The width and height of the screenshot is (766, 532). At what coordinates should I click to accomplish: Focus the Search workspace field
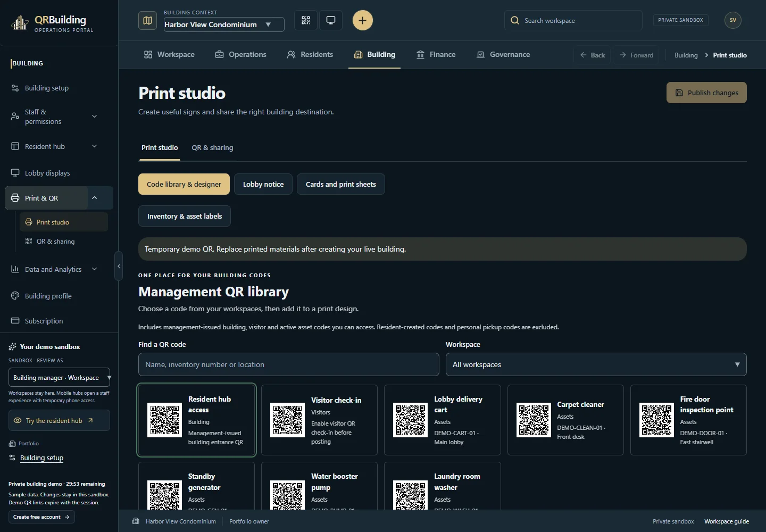tap(573, 21)
